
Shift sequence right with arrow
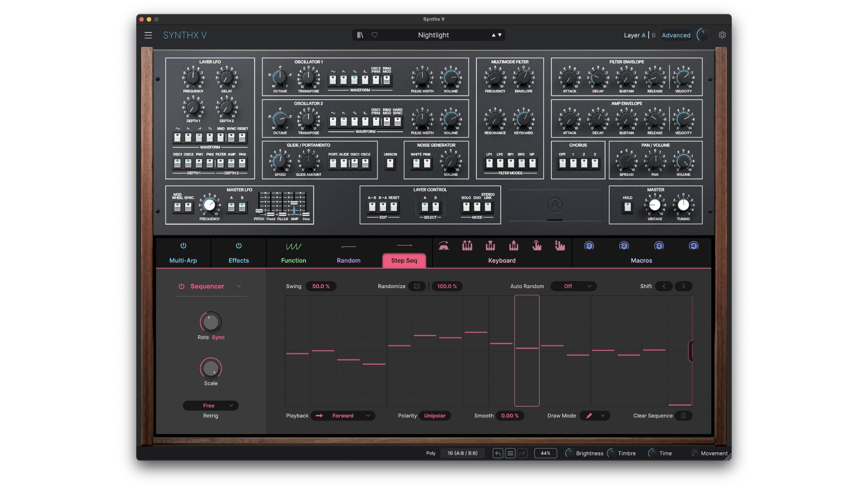click(x=684, y=286)
